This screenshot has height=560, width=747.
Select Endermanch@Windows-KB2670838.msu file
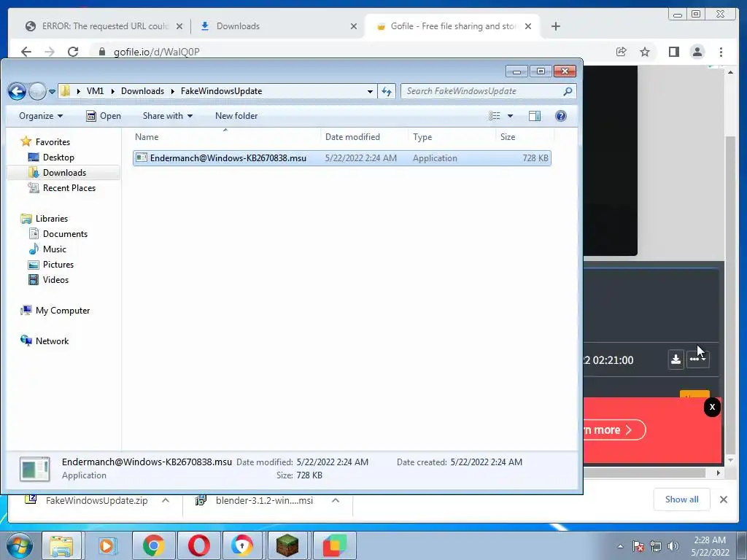[x=341, y=158]
